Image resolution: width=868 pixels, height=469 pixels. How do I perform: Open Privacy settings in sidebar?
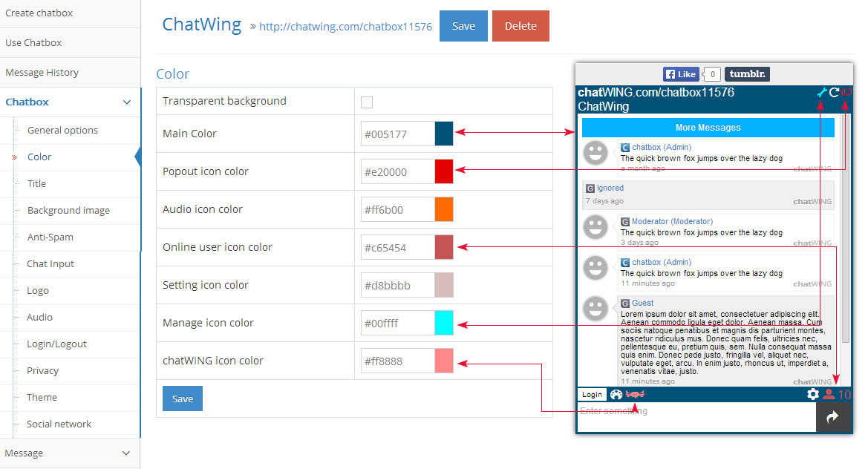(x=42, y=370)
